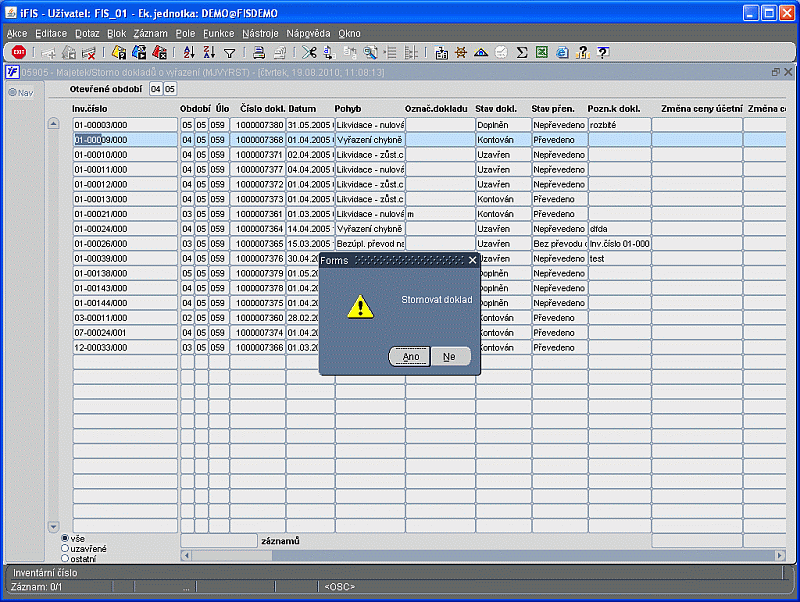Click the Sigma summation icon
This screenshot has height=602, width=800.
click(x=521, y=52)
